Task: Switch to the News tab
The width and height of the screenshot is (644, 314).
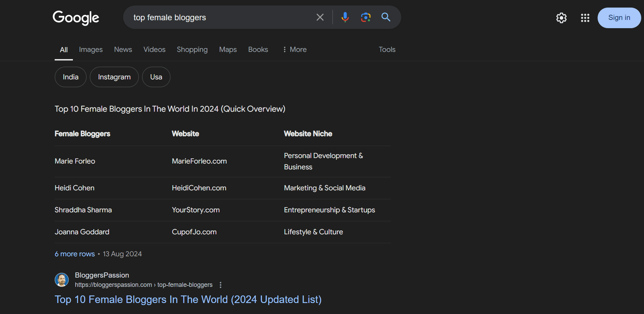Action: pyautogui.click(x=123, y=49)
